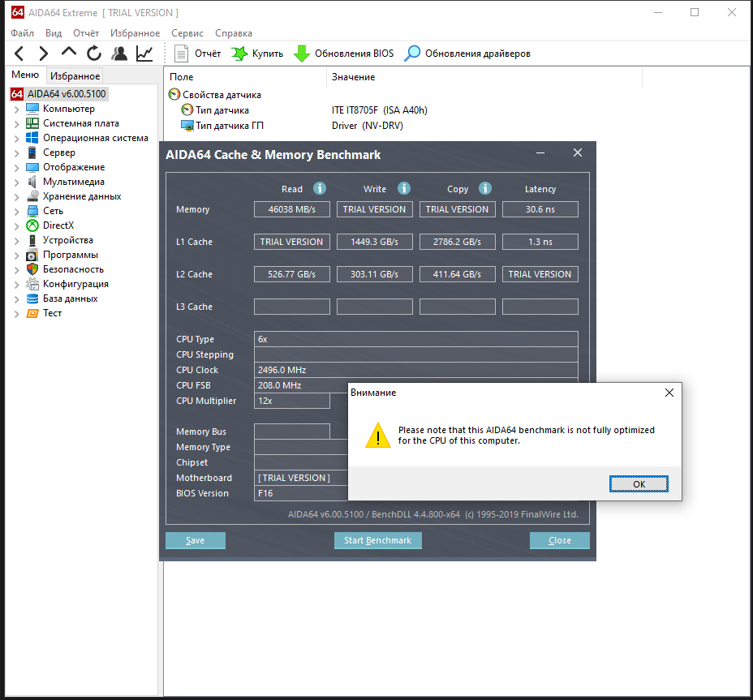Open the user manager icon in toolbar
The image size is (753, 700).
coord(119,54)
